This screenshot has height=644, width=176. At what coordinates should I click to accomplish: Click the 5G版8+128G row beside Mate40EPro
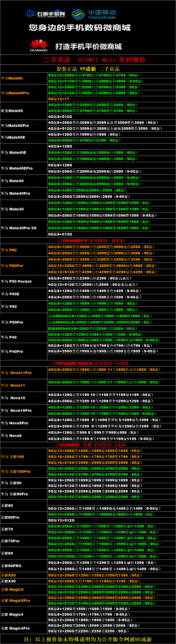point(112,165)
